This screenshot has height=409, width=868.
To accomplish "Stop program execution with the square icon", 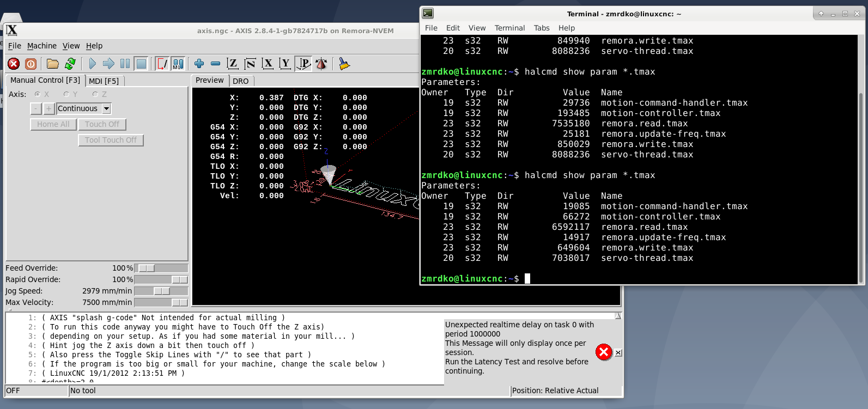I will (x=141, y=64).
